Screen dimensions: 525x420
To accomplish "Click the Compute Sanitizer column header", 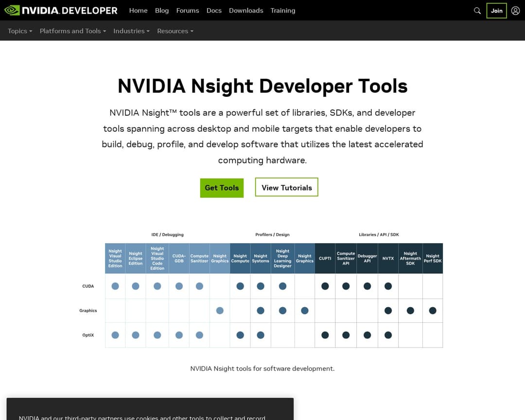I will coord(200,258).
